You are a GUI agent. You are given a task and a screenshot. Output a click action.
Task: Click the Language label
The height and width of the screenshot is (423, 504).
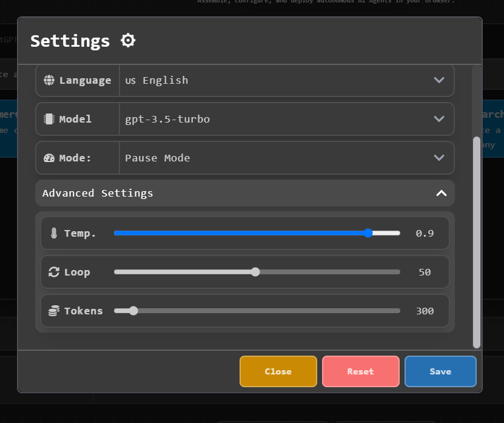pyautogui.click(x=85, y=80)
